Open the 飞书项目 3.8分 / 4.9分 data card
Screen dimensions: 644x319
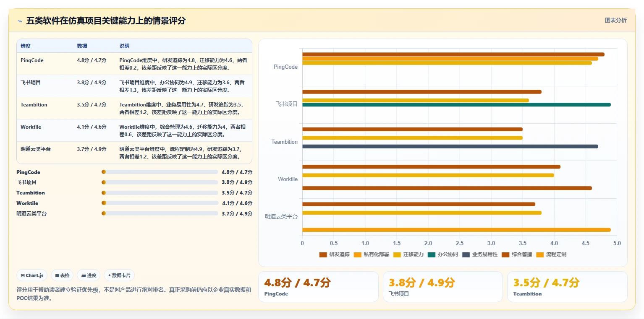pos(442,287)
